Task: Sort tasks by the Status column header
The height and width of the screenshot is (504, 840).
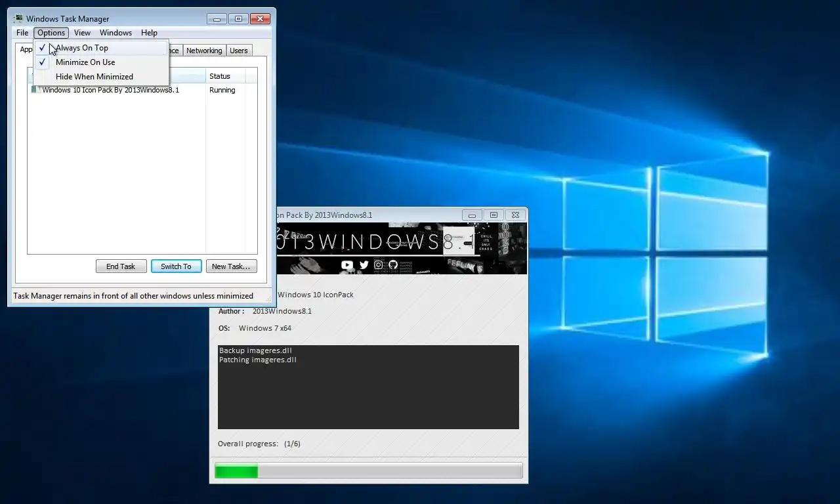Action: tap(226, 76)
